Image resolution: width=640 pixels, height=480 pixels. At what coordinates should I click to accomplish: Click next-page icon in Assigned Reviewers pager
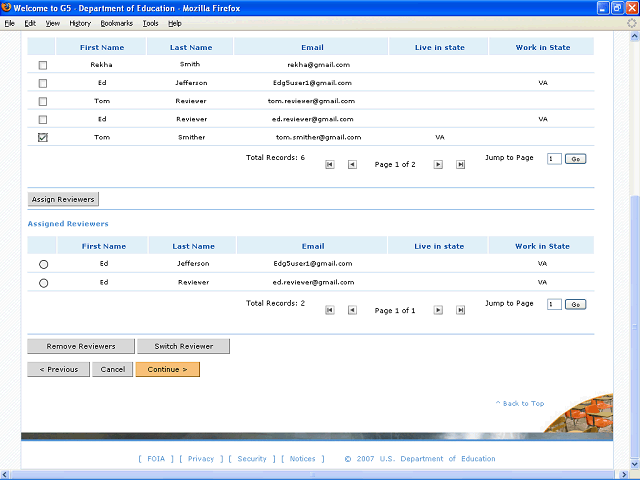[438, 311]
